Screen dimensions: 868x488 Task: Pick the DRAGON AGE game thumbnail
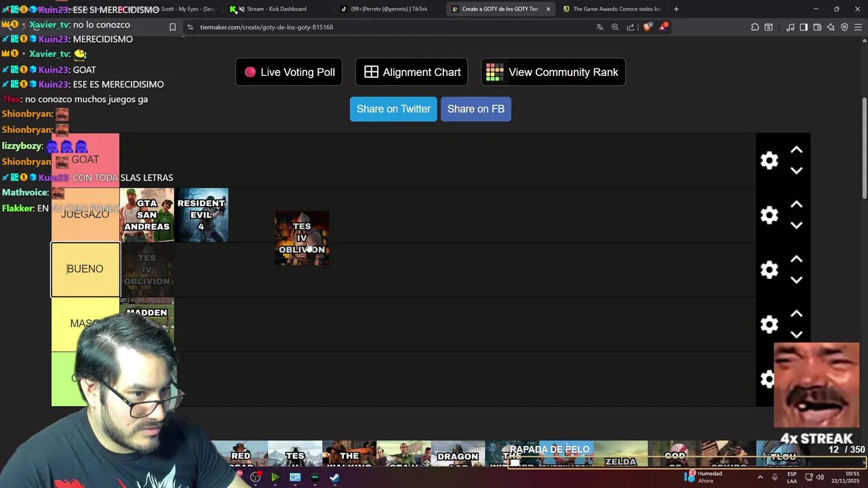pos(458,454)
